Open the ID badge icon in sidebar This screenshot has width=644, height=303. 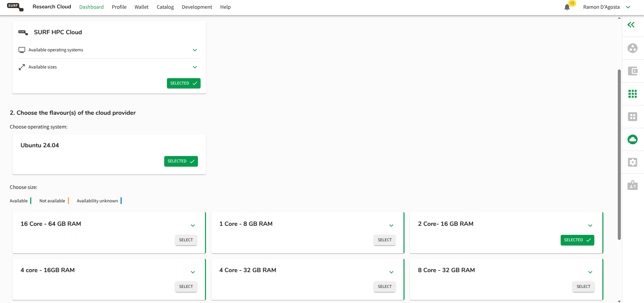pyautogui.click(x=633, y=185)
